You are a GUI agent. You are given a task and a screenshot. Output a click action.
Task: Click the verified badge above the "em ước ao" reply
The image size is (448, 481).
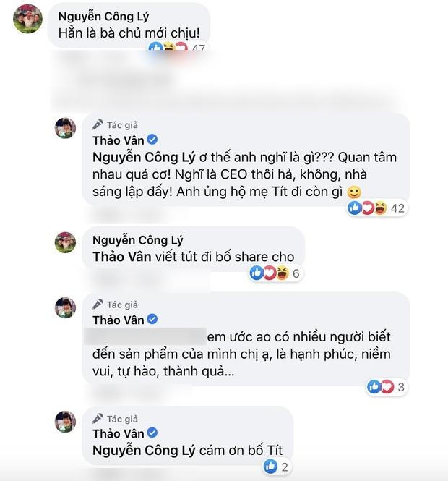tap(152, 320)
